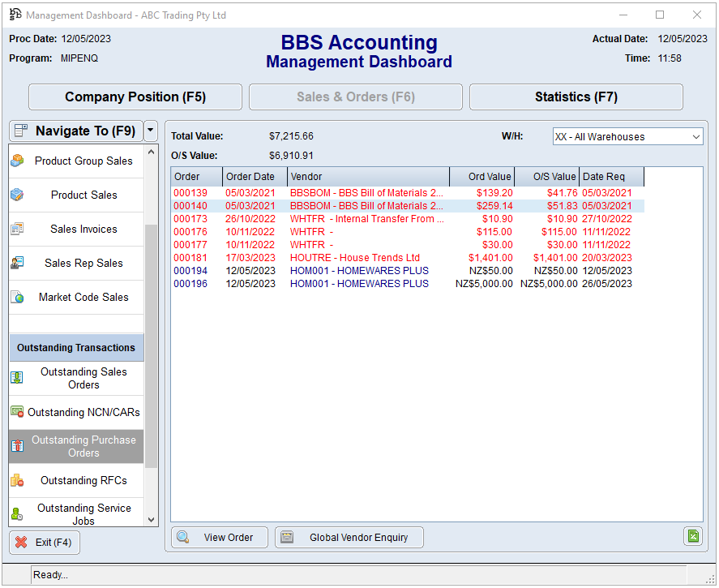Switch to Company Position (F5) tab
Viewport: 719px width, 588px height.
click(135, 97)
